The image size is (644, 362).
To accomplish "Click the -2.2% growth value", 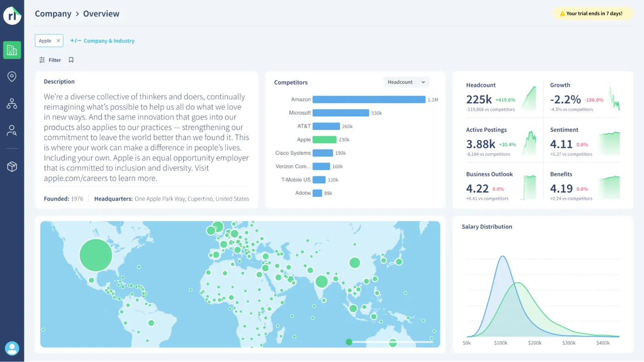I will pos(565,99).
